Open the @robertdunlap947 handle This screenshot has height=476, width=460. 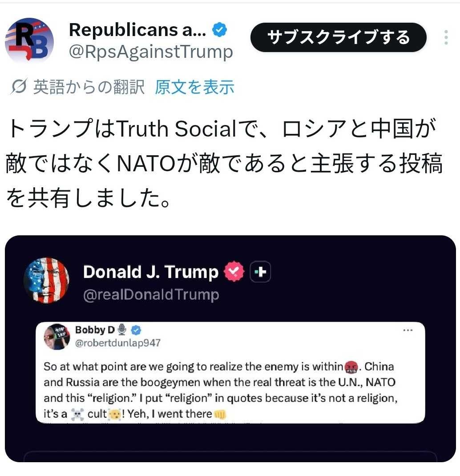point(118,343)
